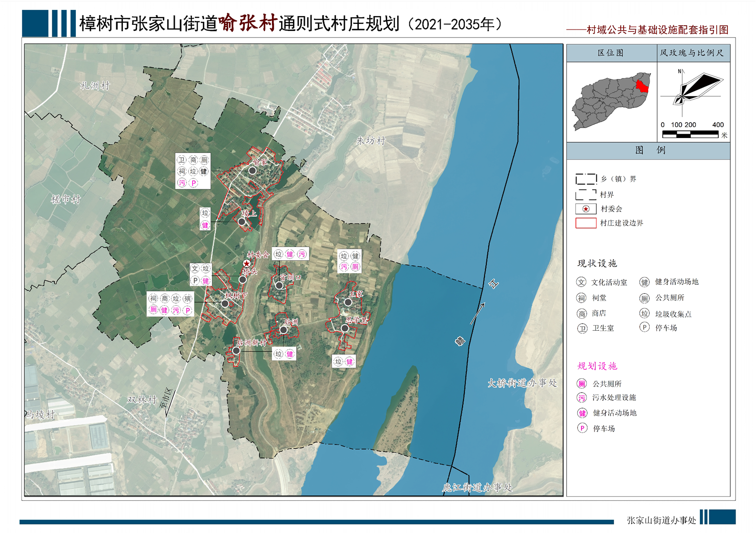Viewport: 756px width, 534px height.
Task: Click the 官圳口 village dot marker
Action: click(x=279, y=286)
